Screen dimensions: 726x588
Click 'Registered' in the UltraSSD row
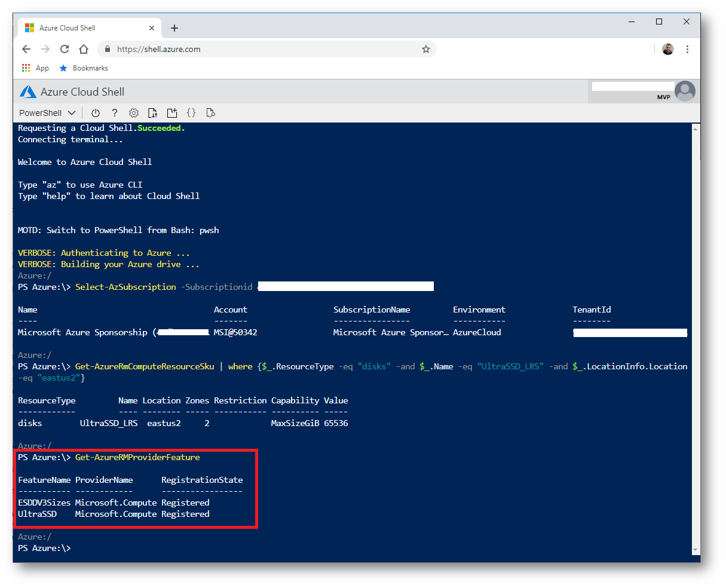point(185,514)
